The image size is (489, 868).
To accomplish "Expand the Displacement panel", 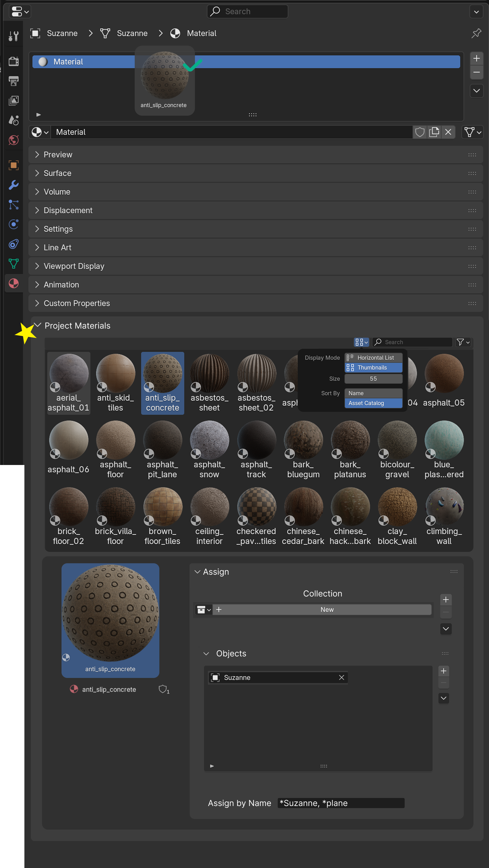I will 256,210.
